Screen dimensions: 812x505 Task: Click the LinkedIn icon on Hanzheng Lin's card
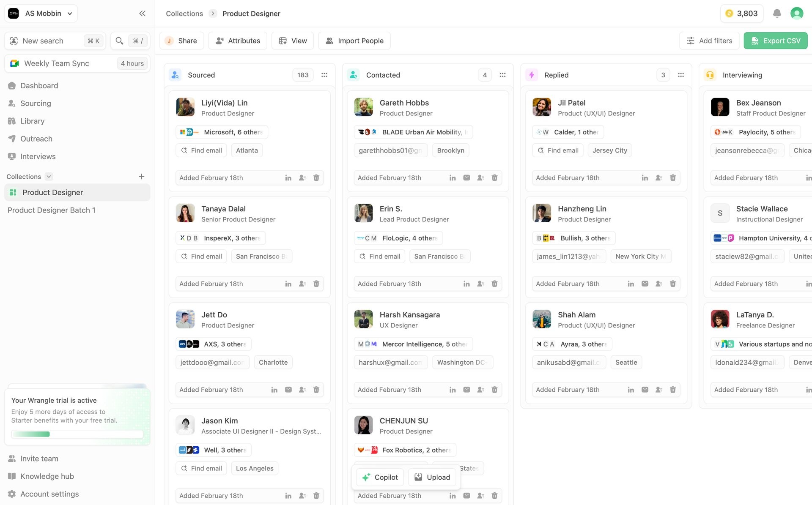click(631, 284)
